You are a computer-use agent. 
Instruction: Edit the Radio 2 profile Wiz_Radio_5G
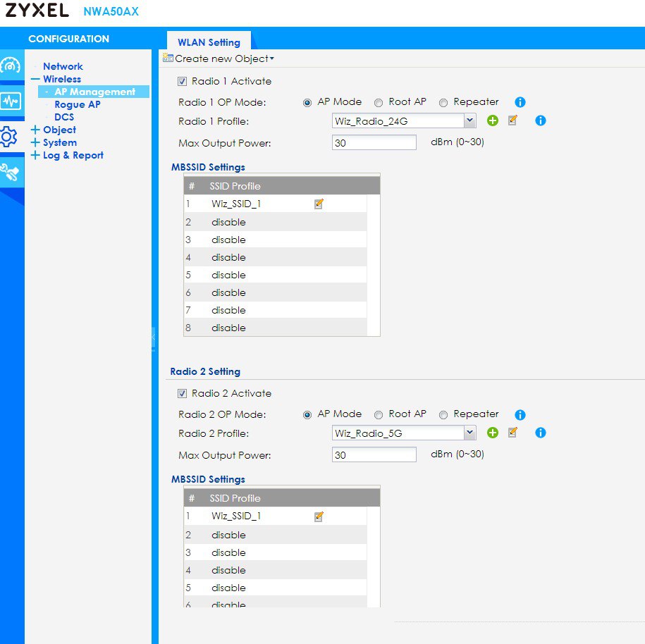513,432
